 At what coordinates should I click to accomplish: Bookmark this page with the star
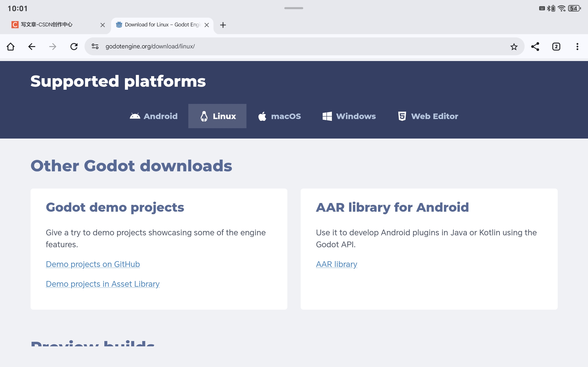(514, 47)
